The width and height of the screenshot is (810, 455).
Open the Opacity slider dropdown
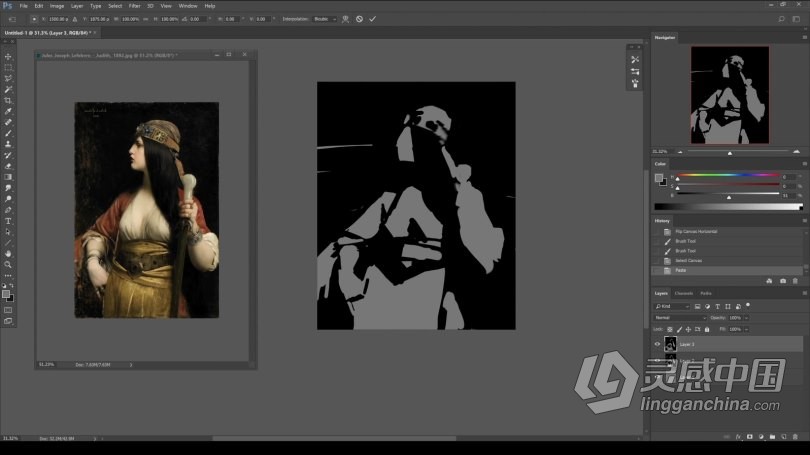coord(746,318)
